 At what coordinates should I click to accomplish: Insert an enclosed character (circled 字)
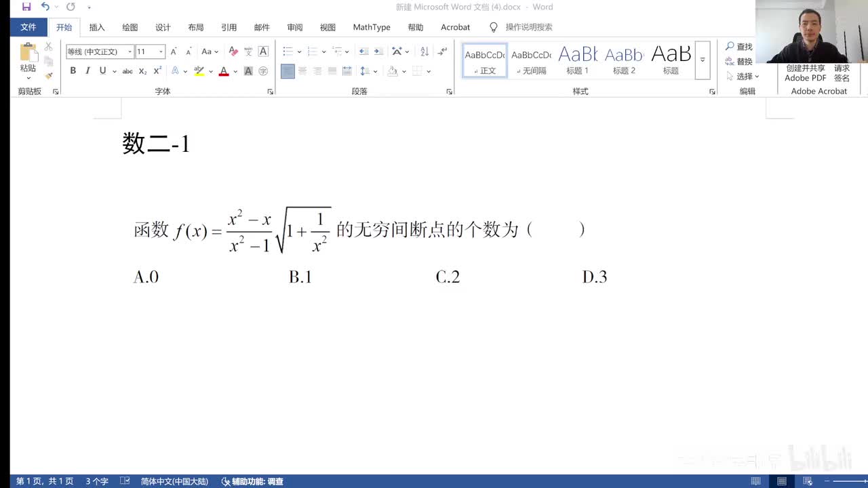(263, 71)
